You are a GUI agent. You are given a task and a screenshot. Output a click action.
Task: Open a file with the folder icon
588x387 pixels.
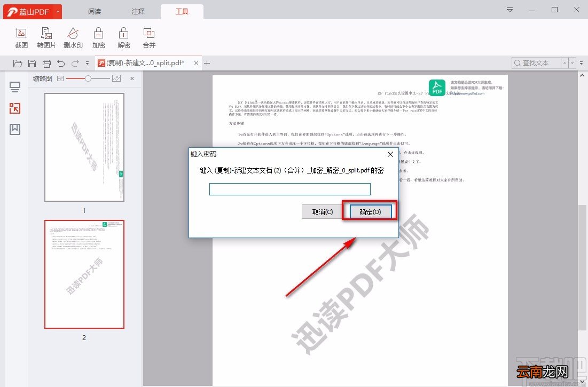18,64
